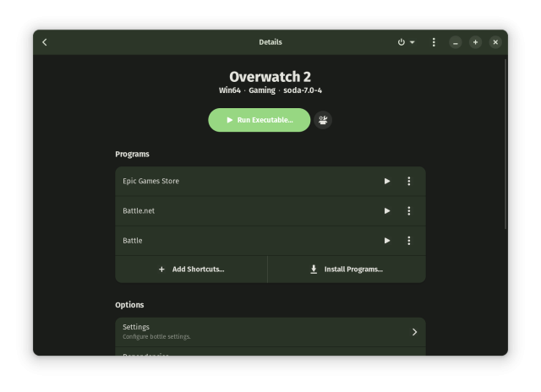The width and height of the screenshot is (541, 392).
Task: Select the Battle program row label
Action: pos(133,241)
